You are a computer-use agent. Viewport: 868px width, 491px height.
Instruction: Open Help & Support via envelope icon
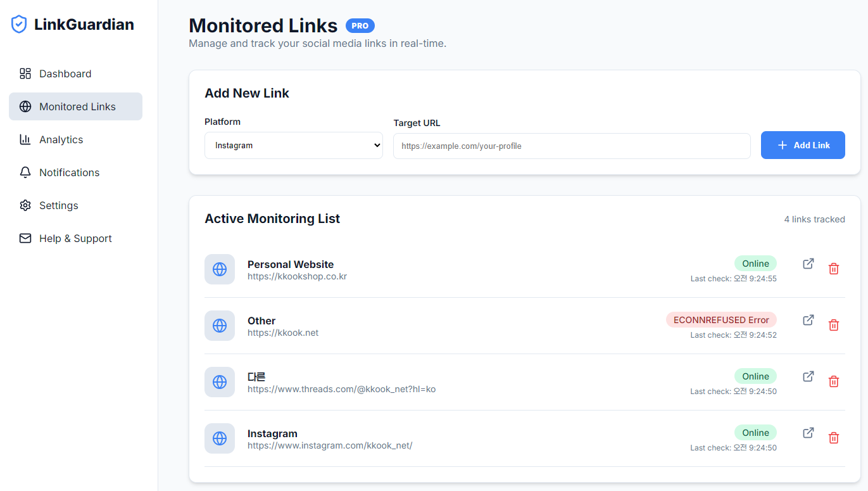pos(25,238)
